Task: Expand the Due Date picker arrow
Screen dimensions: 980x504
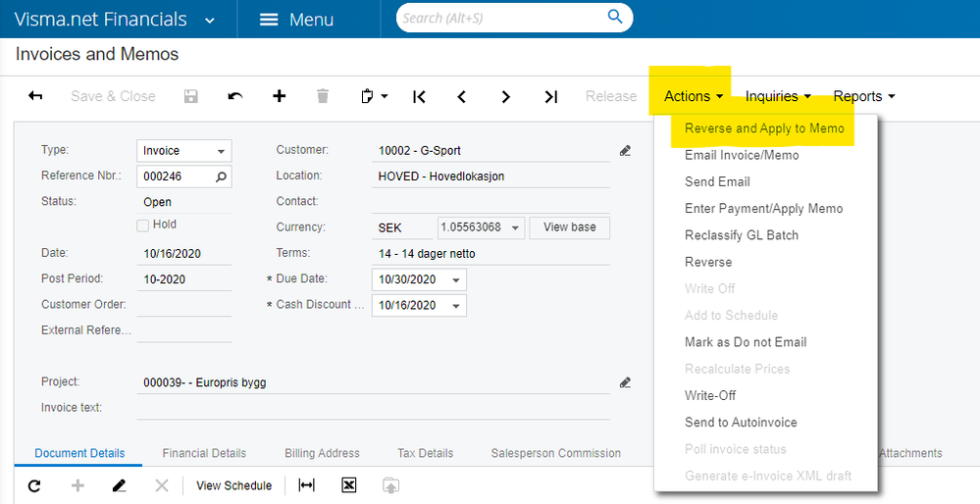Action: tap(456, 279)
